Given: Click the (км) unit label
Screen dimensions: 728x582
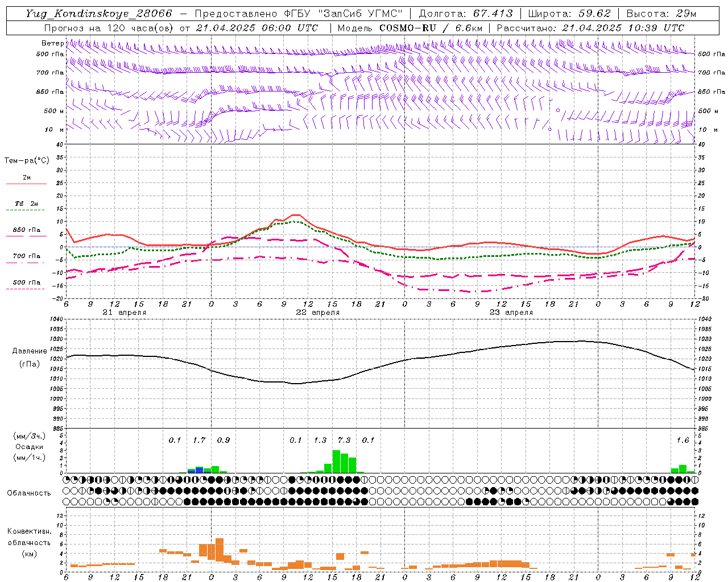Looking at the screenshot, I should [x=29, y=554].
